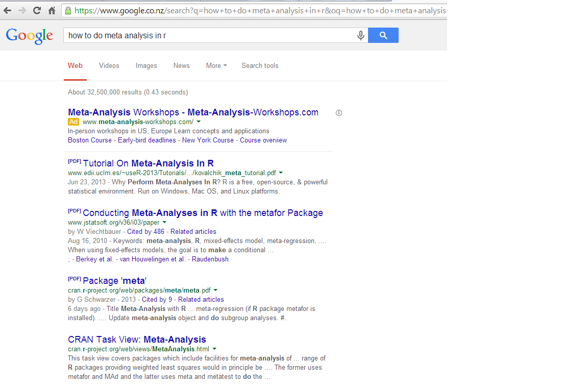
Task: Open the van Houwelingen et al. link
Action: [152, 259]
